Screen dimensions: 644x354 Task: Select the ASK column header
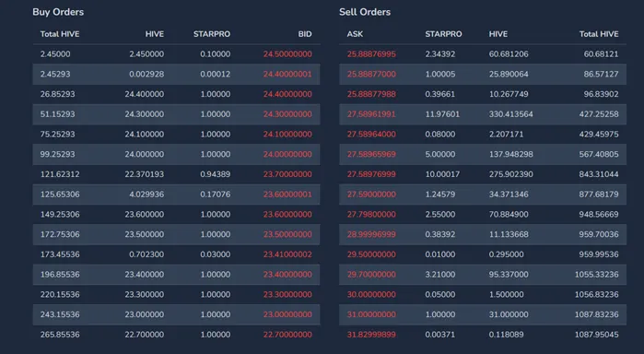pyautogui.click(x=355, y=34)
